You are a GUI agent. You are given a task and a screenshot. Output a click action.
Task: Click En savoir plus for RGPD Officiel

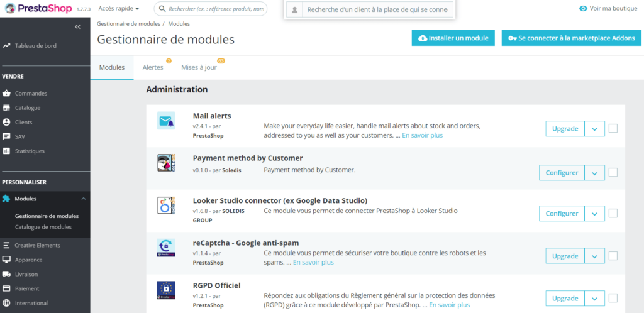click(x=449, y=305)
